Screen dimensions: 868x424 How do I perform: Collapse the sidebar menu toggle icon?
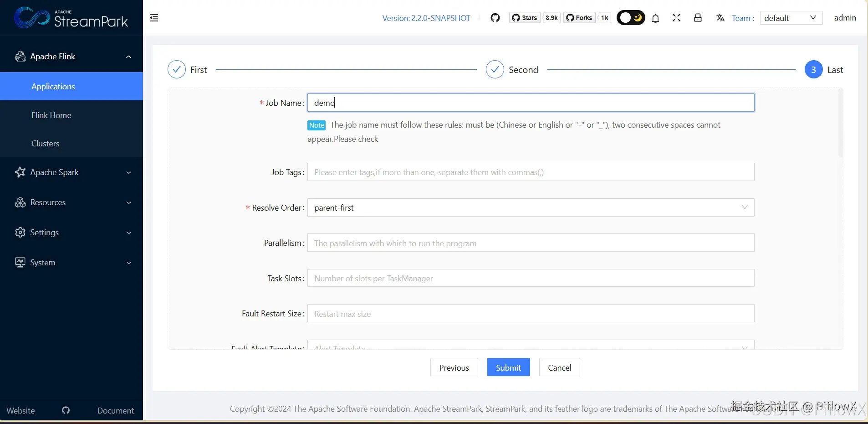(x=154, y=18)
